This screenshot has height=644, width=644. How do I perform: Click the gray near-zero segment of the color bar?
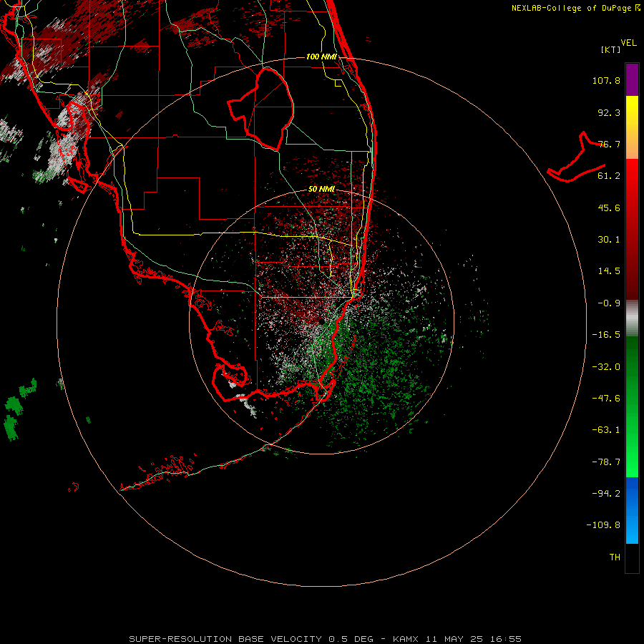coord(632,318)
